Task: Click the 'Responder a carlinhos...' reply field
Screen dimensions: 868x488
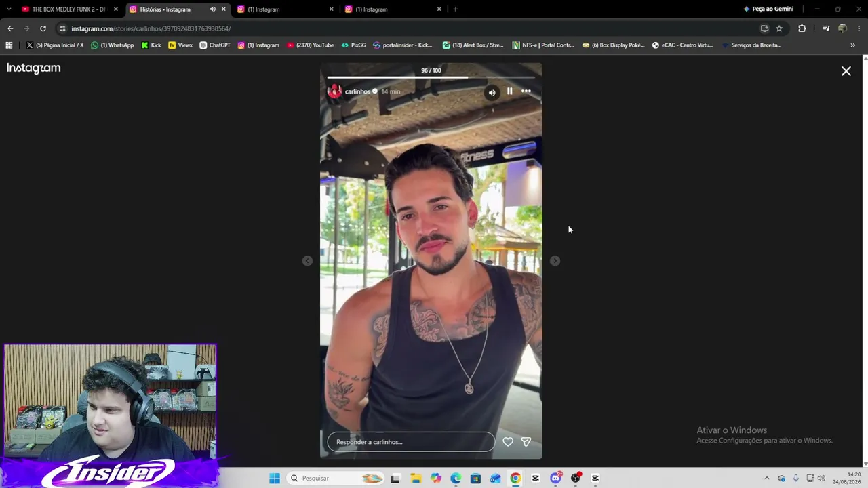Action: pos(411,442)
